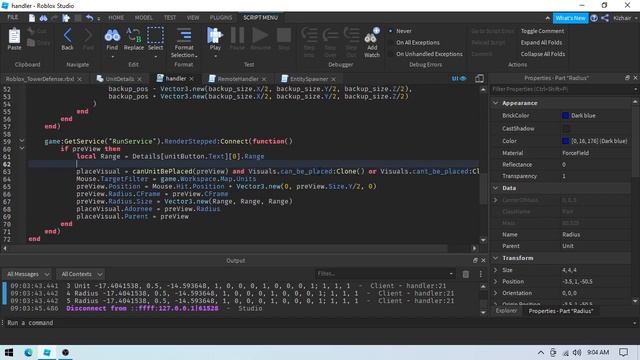Switch to the PLUGINS ribbon tab
640x360 pixels.
[x=221, y=18]
